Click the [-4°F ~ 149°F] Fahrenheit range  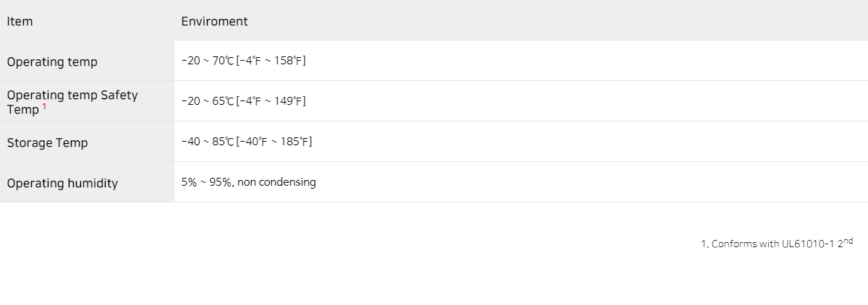click(271, 101)
